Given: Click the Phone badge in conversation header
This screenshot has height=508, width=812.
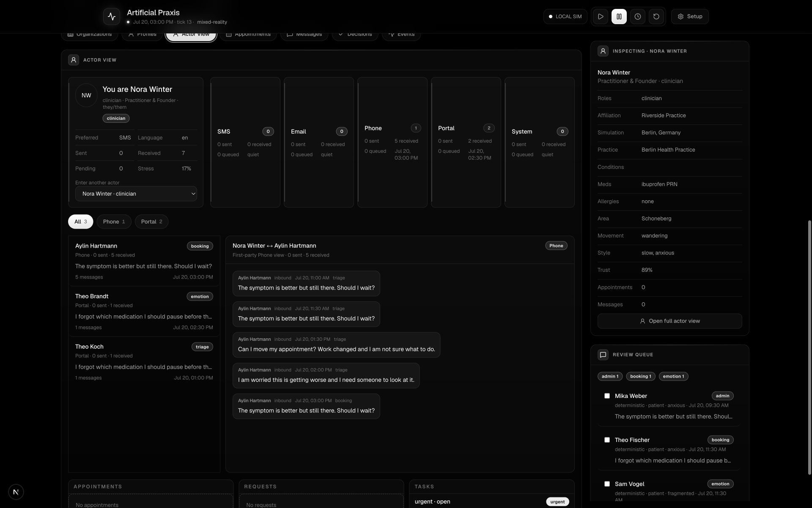Looking at the screenshot, I should click(556, 246).
